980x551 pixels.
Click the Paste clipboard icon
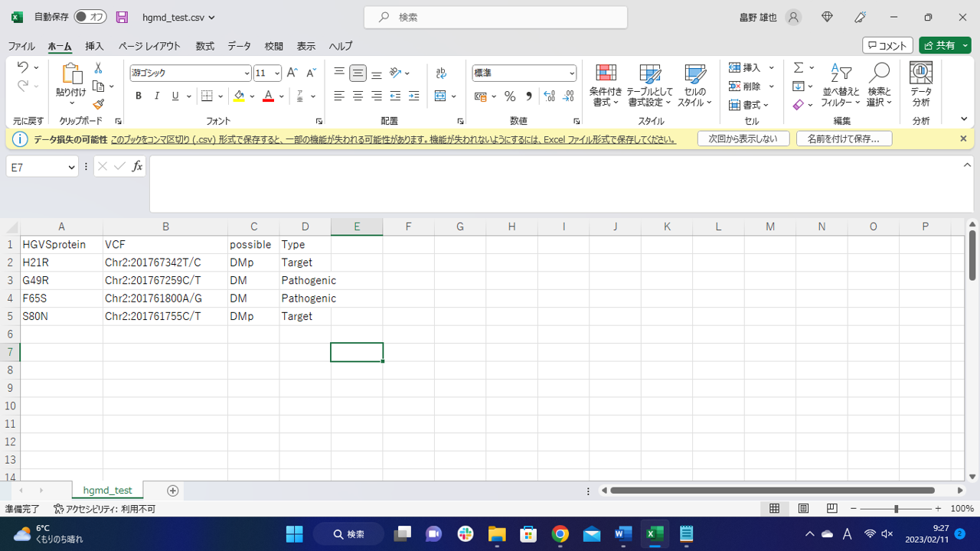(71, 74)
